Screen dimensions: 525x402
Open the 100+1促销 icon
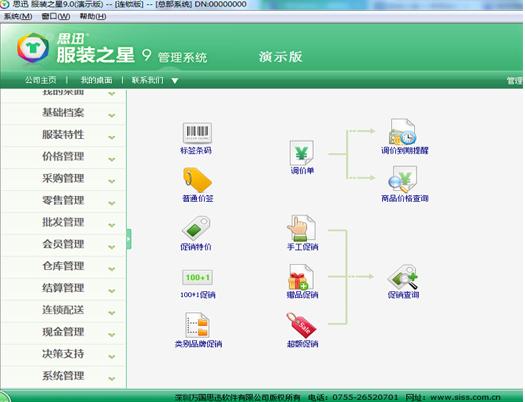click(x=197, y=277)
